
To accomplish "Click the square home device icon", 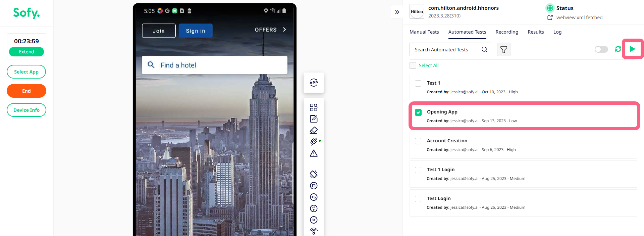I will tap(314, 186).
